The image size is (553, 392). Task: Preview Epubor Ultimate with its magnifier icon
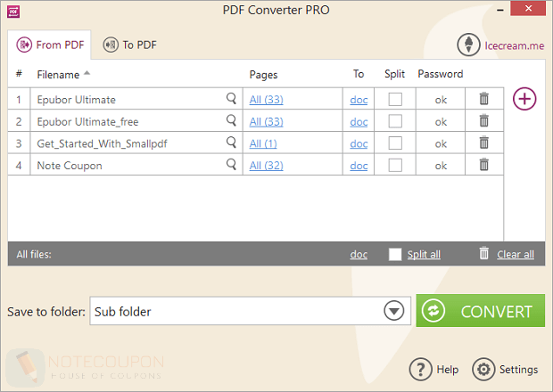(x=231, y=98)
